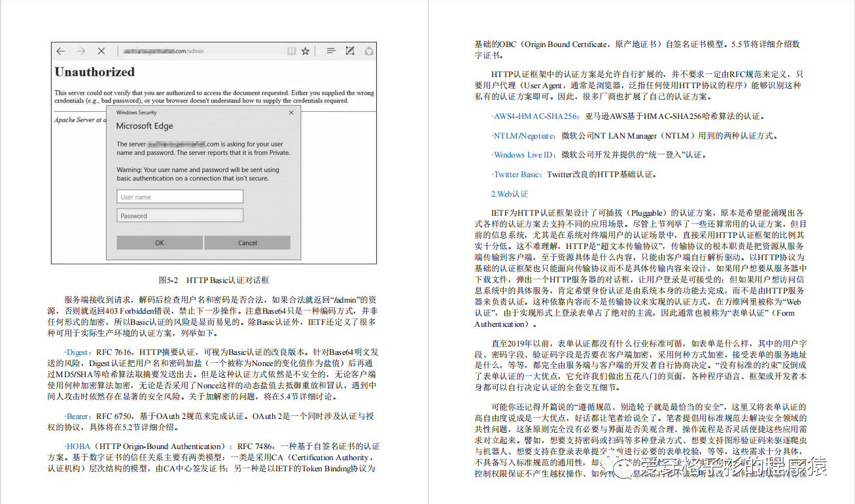Screen dimensions: 855x504
Task: Click the web note pencil icon
Action: click(x=350, y=51)
